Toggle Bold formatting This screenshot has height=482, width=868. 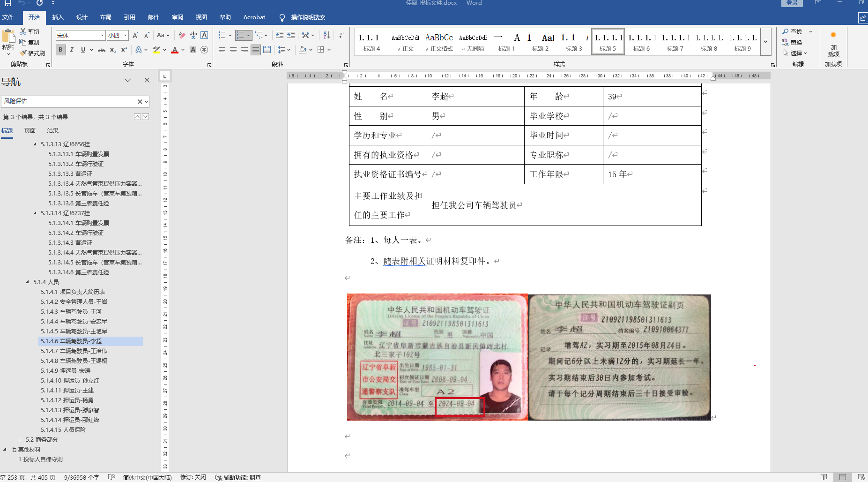click(60, 50)
